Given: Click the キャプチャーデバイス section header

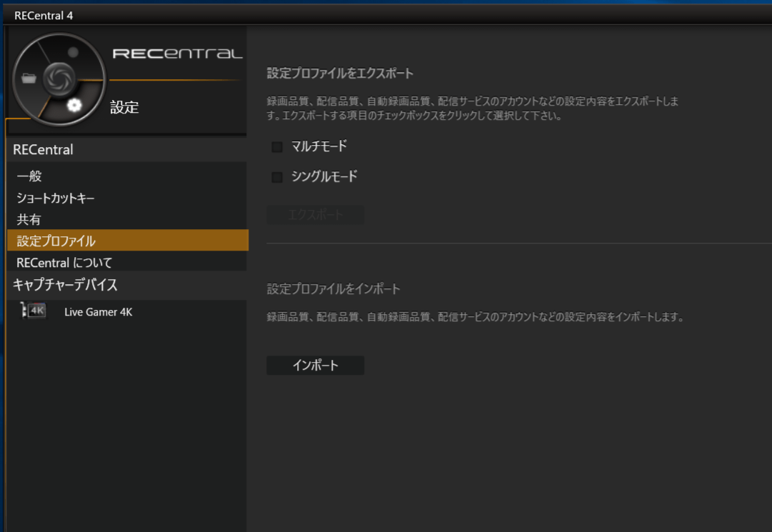Looking at the screenshot, I should (65, 285).
